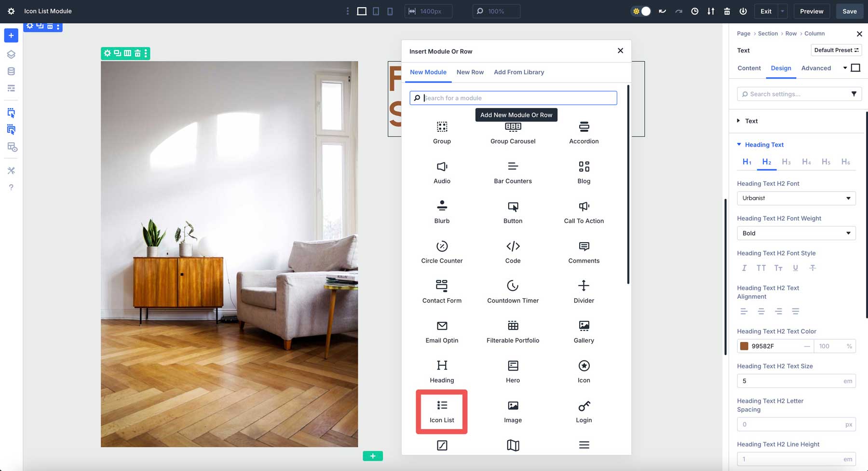
Task: Open the Layers view in left sidebar
Action: pyautogui.click(x=11, y=54)
